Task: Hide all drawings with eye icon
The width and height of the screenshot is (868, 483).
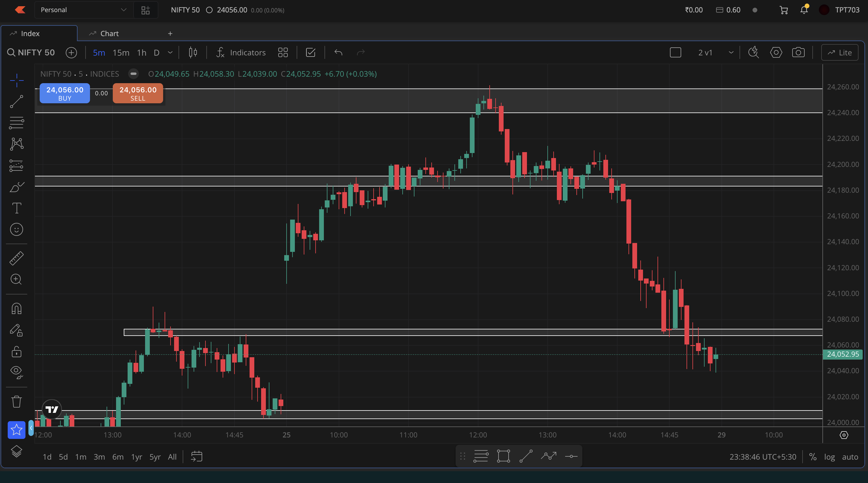Action: (17, 372)
